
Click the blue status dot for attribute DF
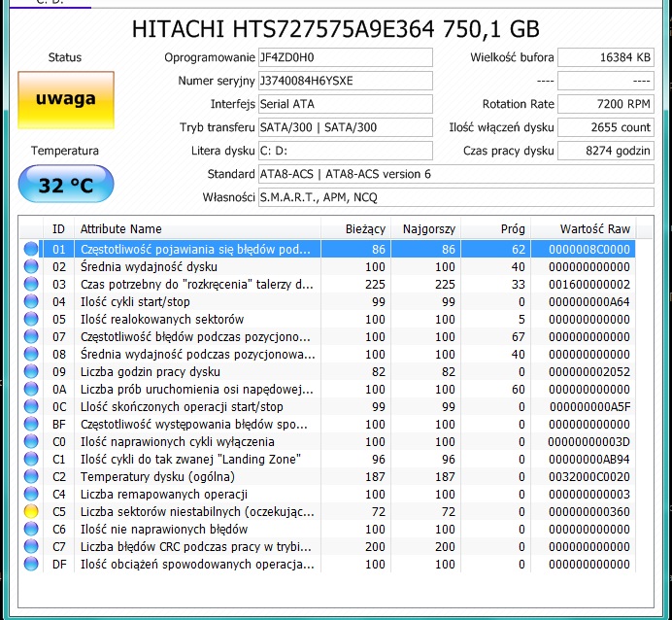31,565
